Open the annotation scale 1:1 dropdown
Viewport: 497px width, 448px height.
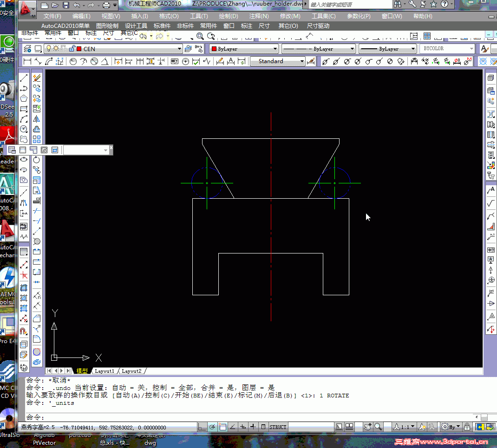(404, 427)
